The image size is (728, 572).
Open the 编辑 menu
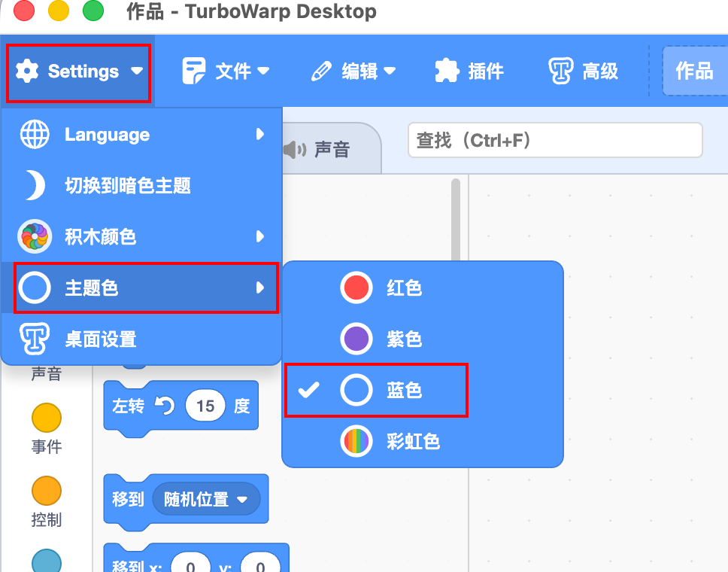tap(353, 71)
